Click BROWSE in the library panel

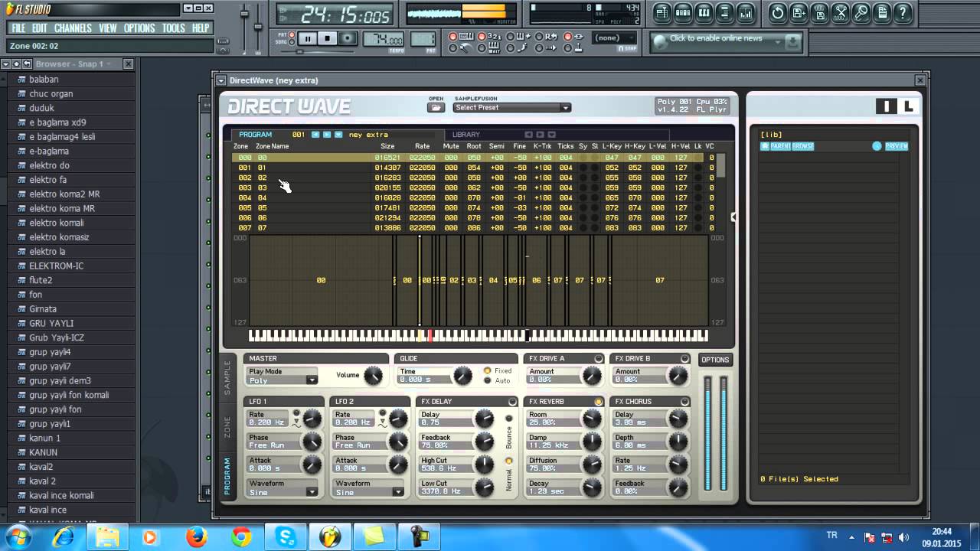[x=803, y=146]
